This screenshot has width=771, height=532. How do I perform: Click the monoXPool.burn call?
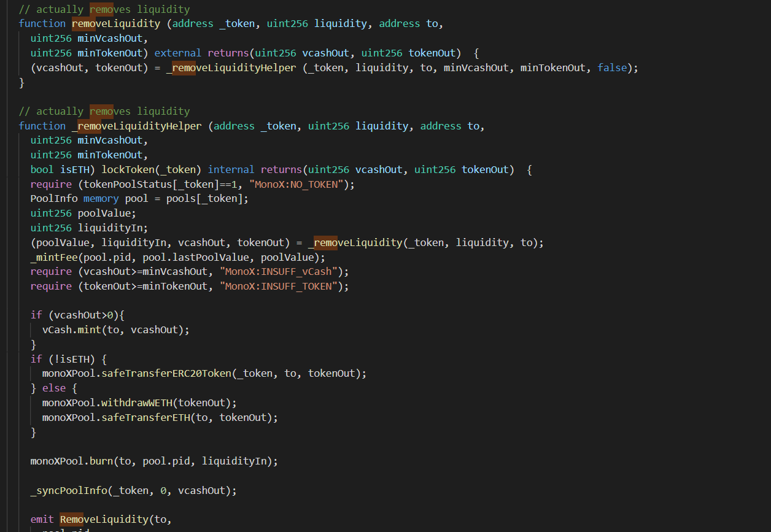click(154, 461)
